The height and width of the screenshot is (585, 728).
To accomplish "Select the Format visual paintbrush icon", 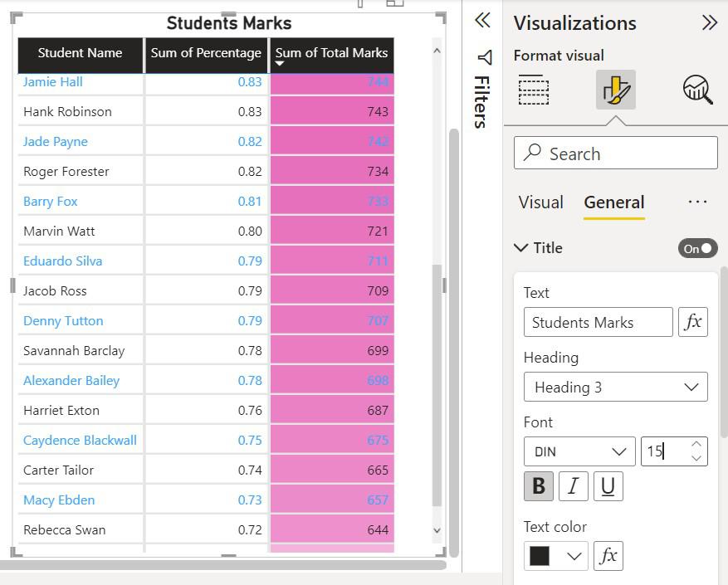I will (615, 90).
